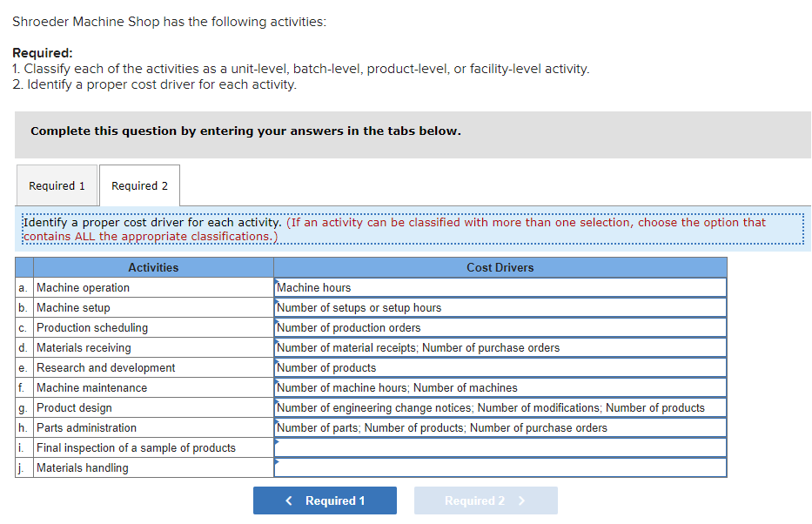Select the cost driver field for Research and development

pos(500,366)
